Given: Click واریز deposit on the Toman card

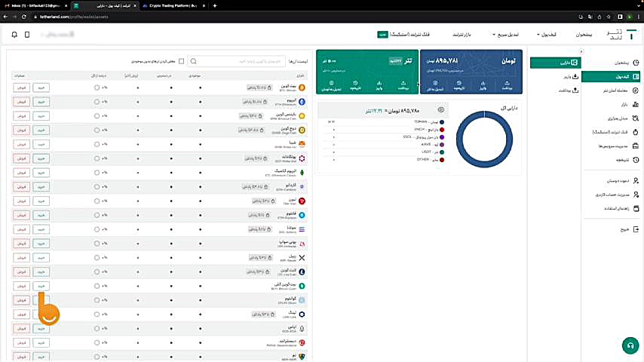Looking at the screenshot, I should (x=483, y=85).
